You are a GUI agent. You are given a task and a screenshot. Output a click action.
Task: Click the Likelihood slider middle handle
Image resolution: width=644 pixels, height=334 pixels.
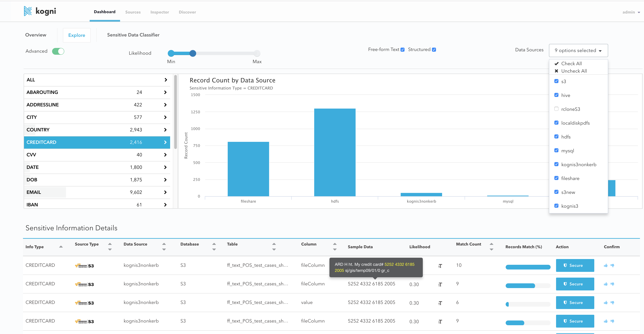pyautogui.click(x=193, y=53)
